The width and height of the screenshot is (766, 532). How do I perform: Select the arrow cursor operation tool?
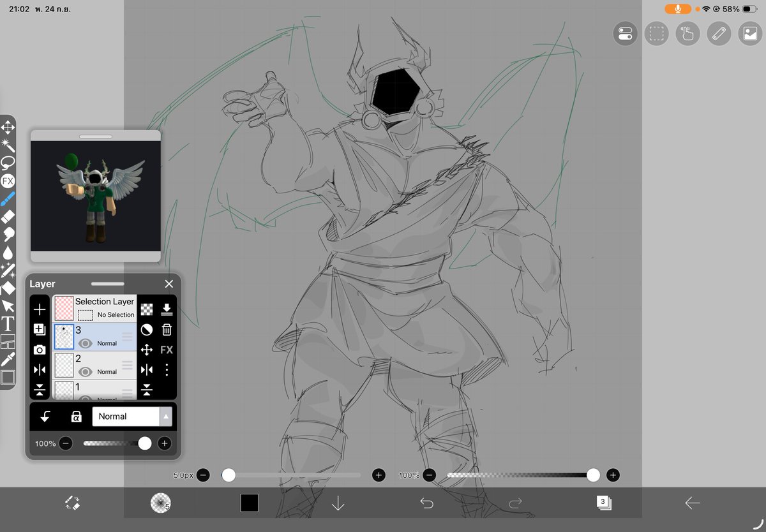8,306
